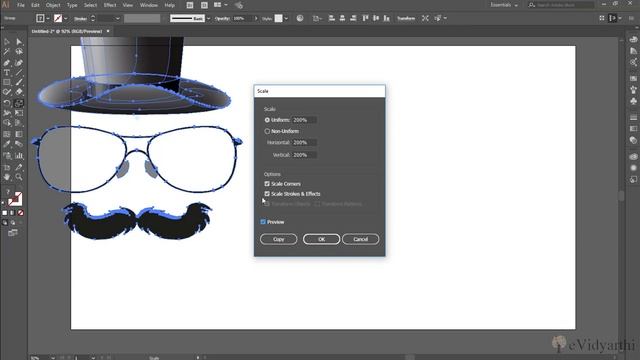The width and height of the screenshot is (640, 360).
Task: Open the Change Screen Mode button
Action: [13, 233]
